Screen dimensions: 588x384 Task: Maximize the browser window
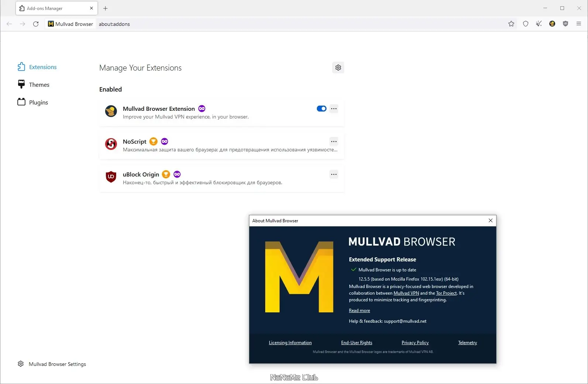click(x=562, y=8)
